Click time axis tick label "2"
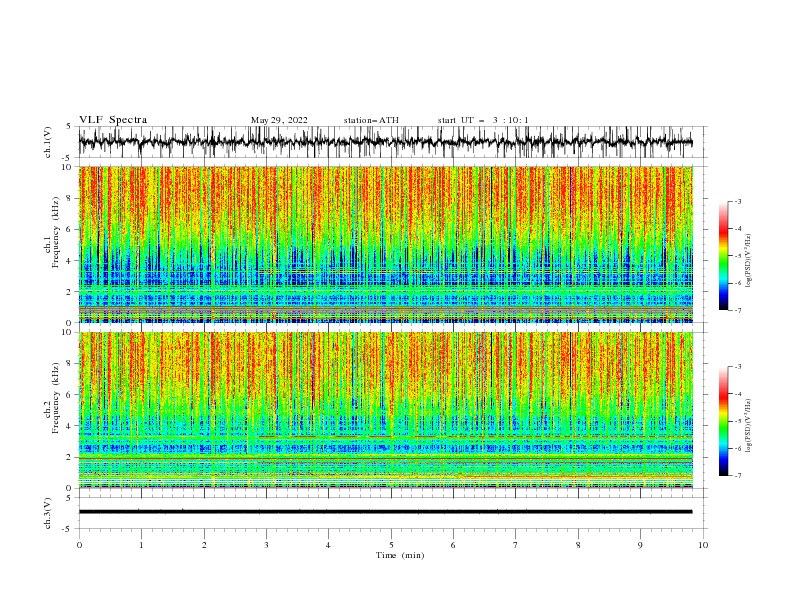This screenshot has height=612, width=792. click(204, 545)
